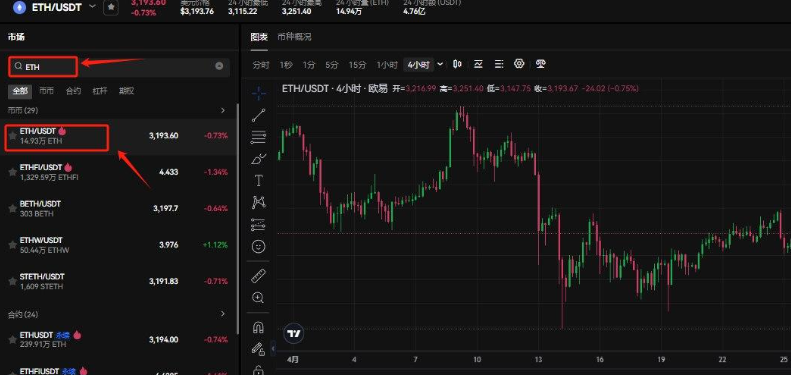Screen dimensions: 791x375
Task: Star the BETH/USDT row
Action: 13,208
